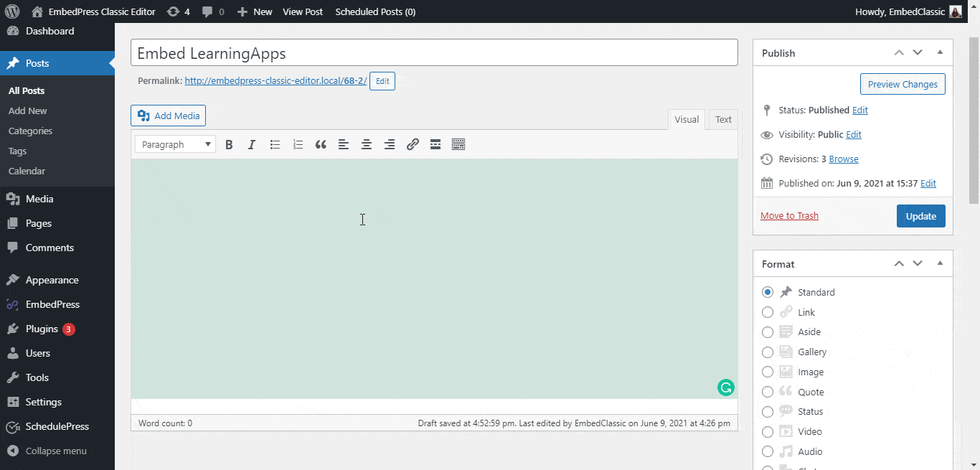
Task: Open the 4 pending updates icon
Action: coord(179,11)
